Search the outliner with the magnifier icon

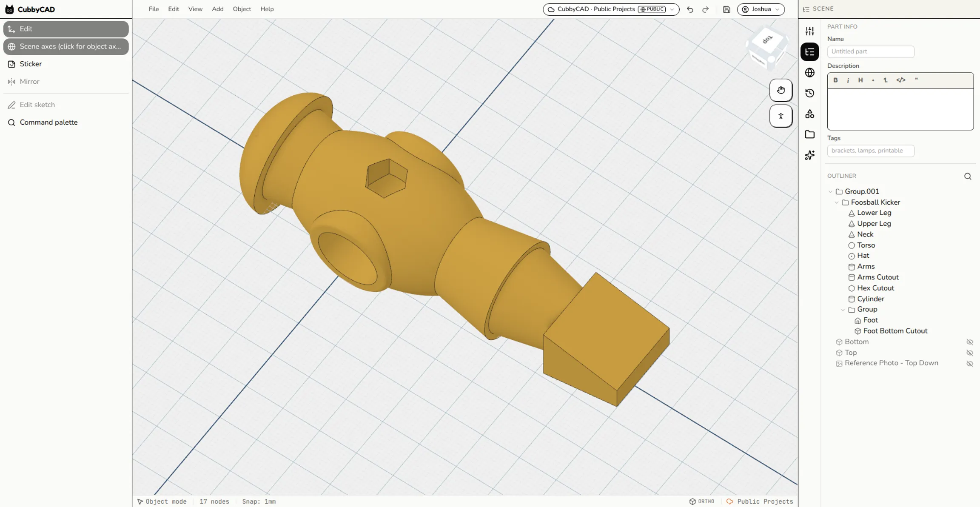coord(968,176)
